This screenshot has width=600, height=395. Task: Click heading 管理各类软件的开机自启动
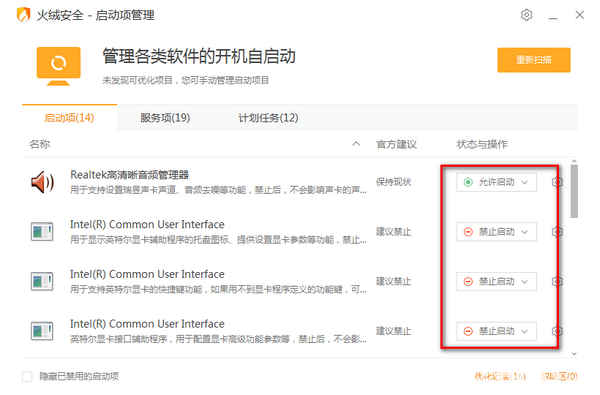199,57
